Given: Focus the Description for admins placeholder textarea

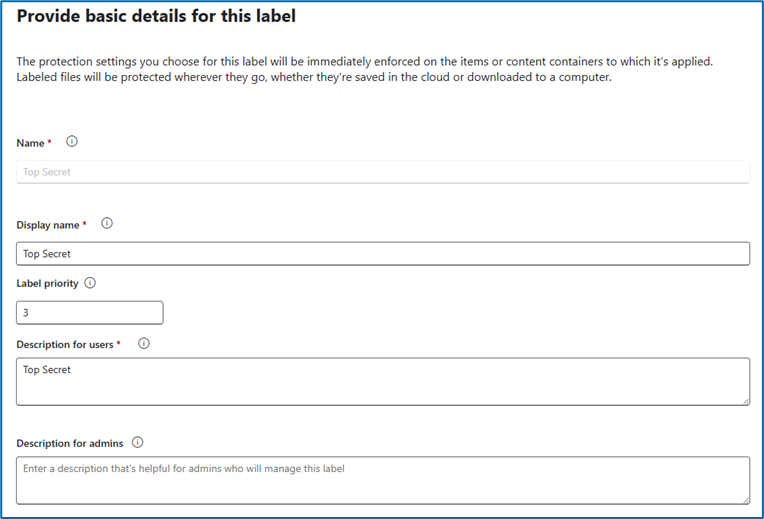Looking at the screenshot, I should [x=383, y=481].
